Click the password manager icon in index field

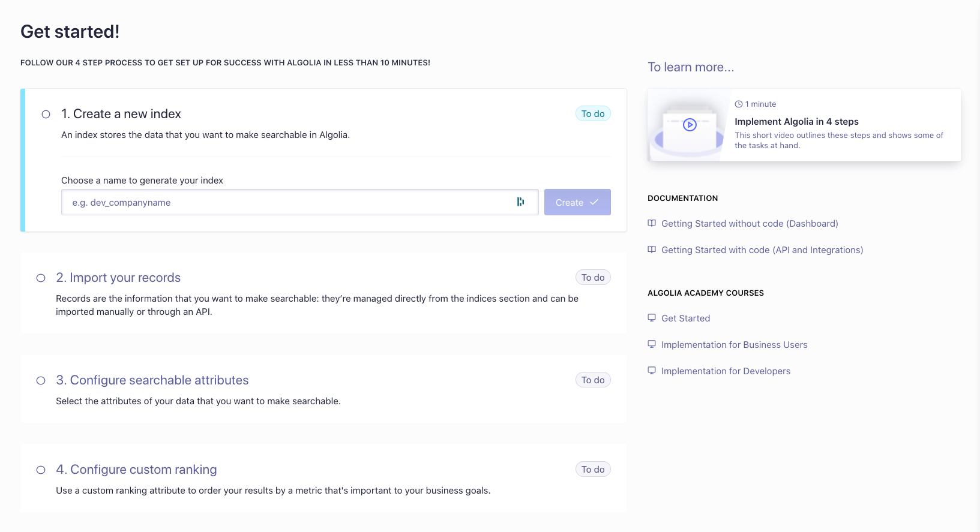[520, 202]
